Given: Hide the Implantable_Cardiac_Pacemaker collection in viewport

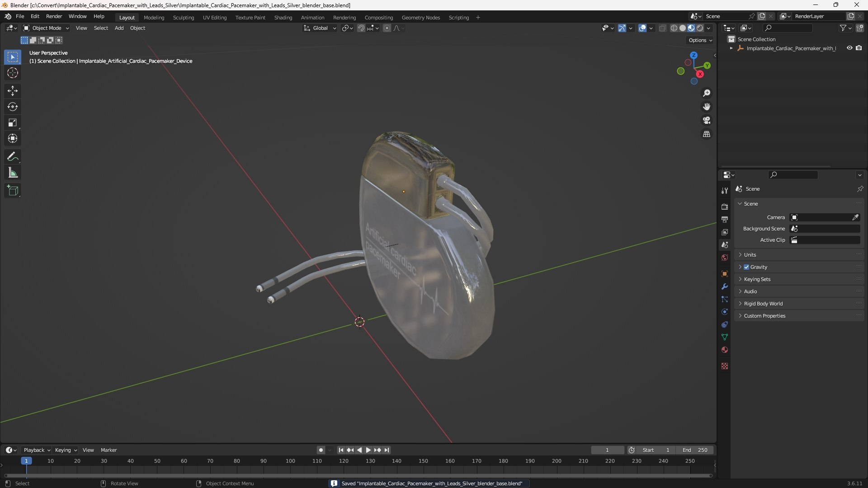Looking at the screenshot, I should (x=849, y=48).
